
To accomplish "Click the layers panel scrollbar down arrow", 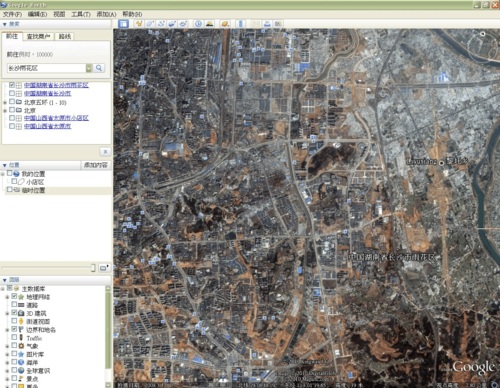I will (108, 385).
